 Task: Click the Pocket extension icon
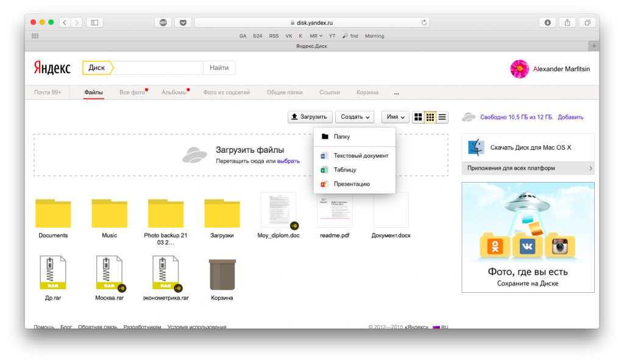coord(183,23)
